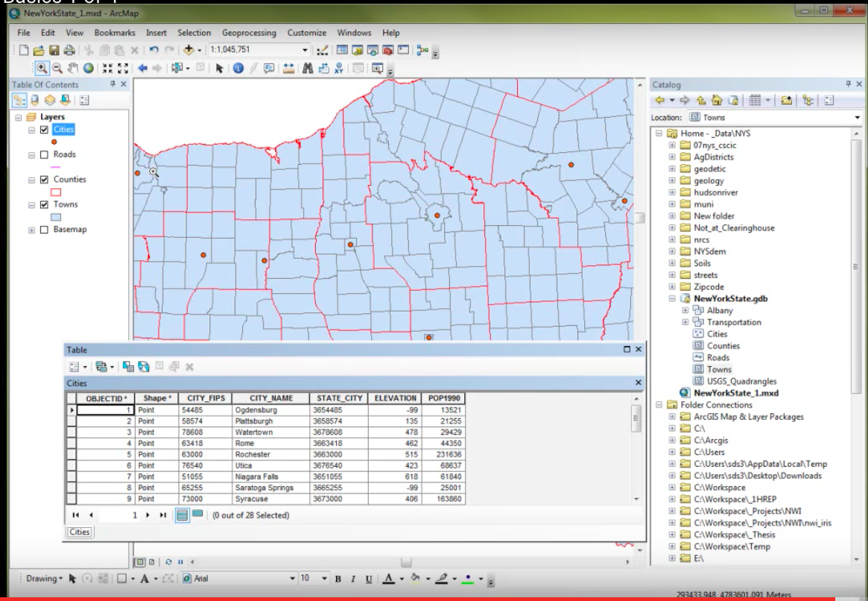Image resolution: width=868 pixels, height=601 pixels.
Task: Open the Selection menu
Action: [x=194, y=33]
